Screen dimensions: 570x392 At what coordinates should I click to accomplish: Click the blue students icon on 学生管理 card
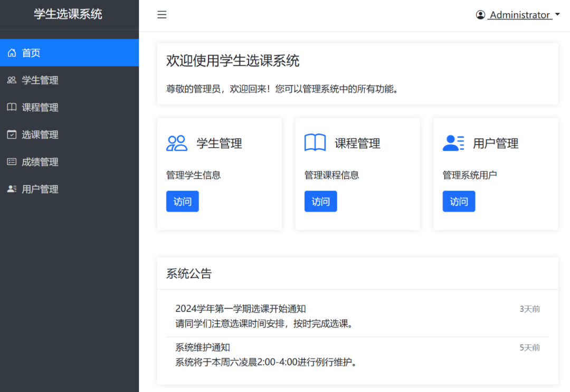pyautogui.click(x=177, y=142)
